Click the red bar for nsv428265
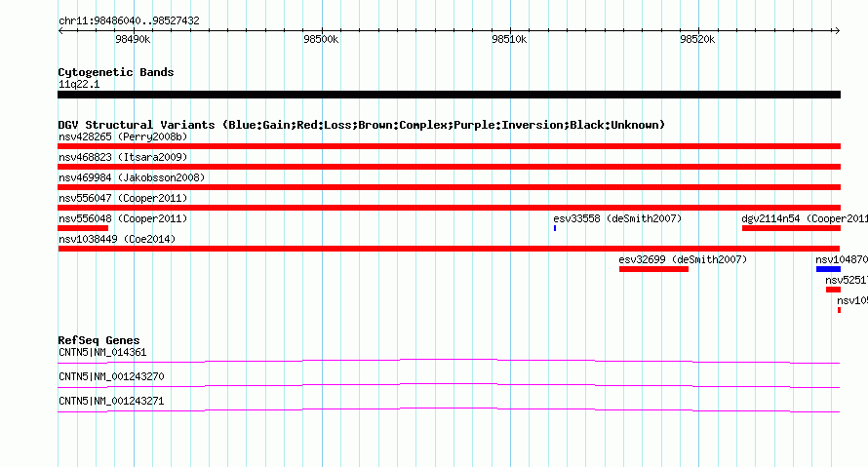The height and width of the screenshot is (467, 868). 449,146
